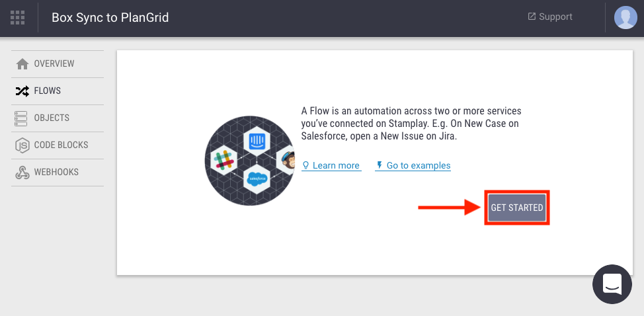Click the Slack logo in the illustration
Image resolution: width=644 pixels, height=316 pixels.
coord(223,160)
